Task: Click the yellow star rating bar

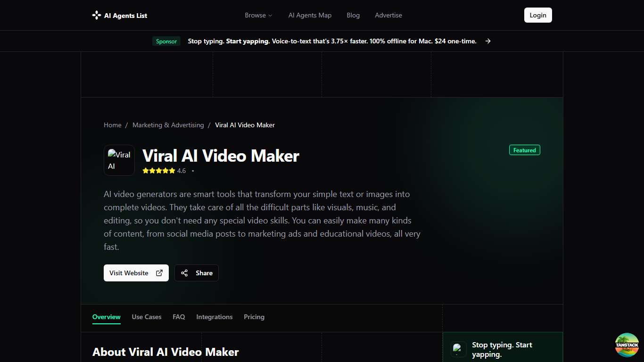Action: (x=159, y=171)
